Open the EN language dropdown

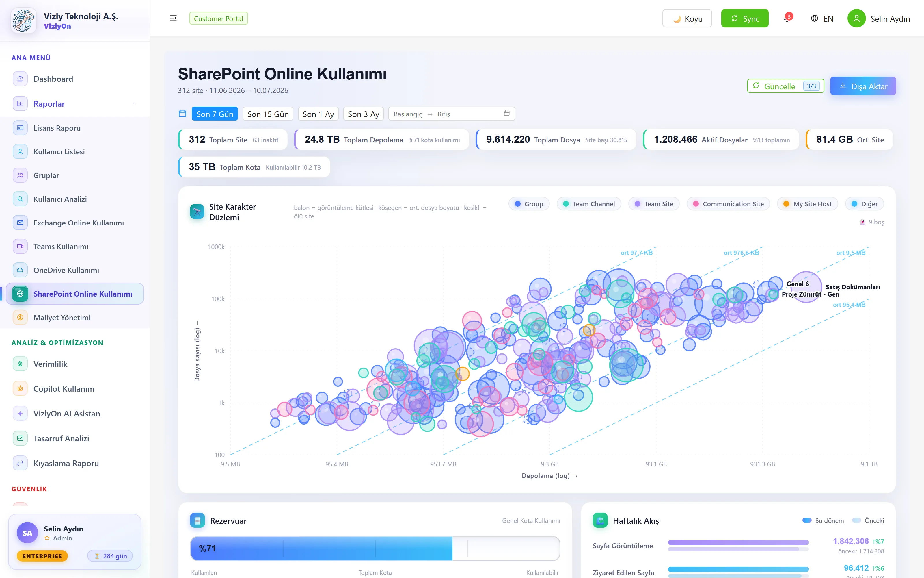pos(822,18)
